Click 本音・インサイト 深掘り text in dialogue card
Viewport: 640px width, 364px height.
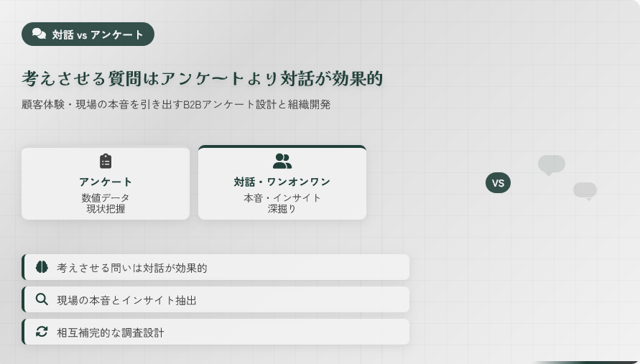pos(282,203)
